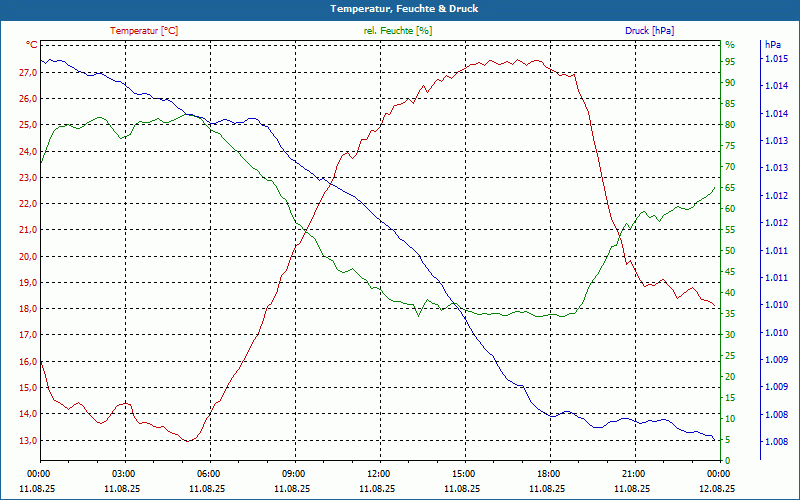Click the 00:00 label above date 12.08.25
This screenshot has height=500, width=800.
(x=718, y=473)
